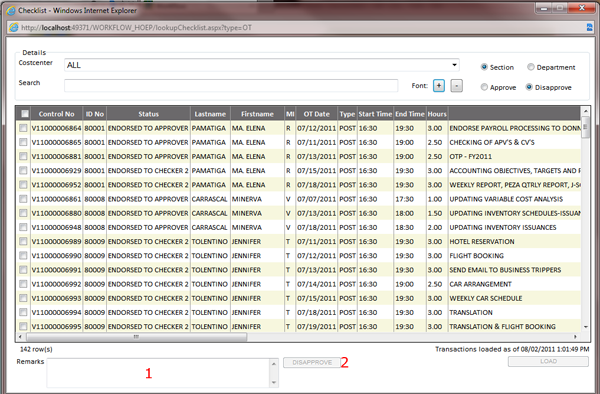Image resolution: width=600 pixels, height=394 pixels.
Task: Click the Remarks box scroll-down arrow
Action: [274, 382]
